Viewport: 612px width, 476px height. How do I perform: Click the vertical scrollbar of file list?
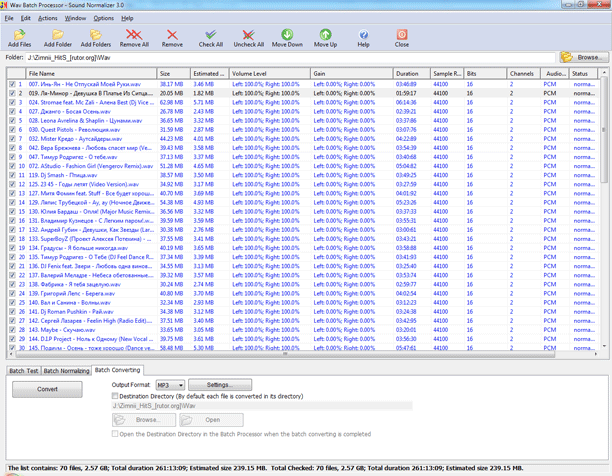[x=604, y=132]
